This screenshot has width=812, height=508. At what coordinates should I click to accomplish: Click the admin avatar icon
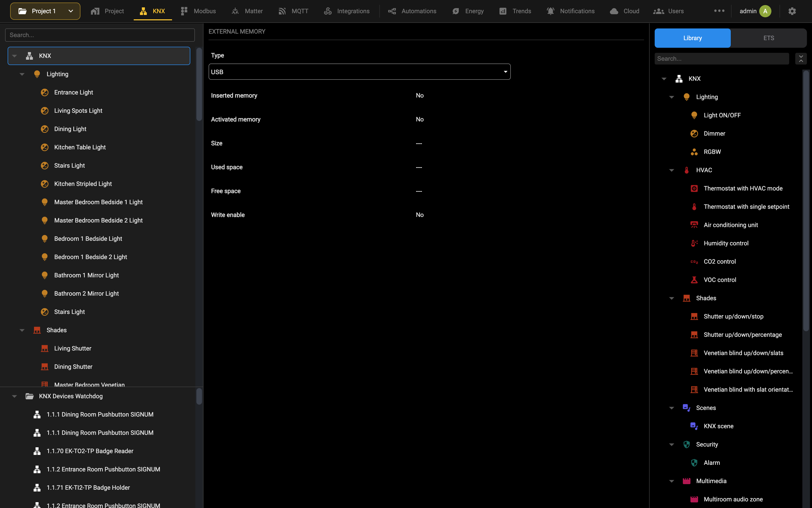(x=765, y=11)
